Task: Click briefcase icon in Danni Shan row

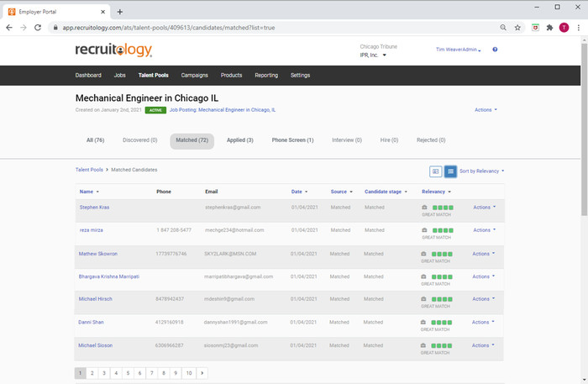Action: (x=423, y=323)
